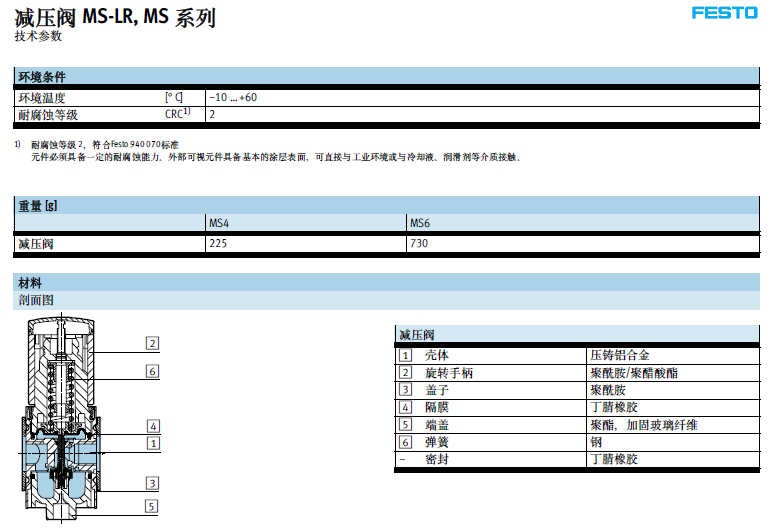The height and width of the screenshot is (532, 780).
Task: Select the material "钢"
Action: [x=596, y=442]
